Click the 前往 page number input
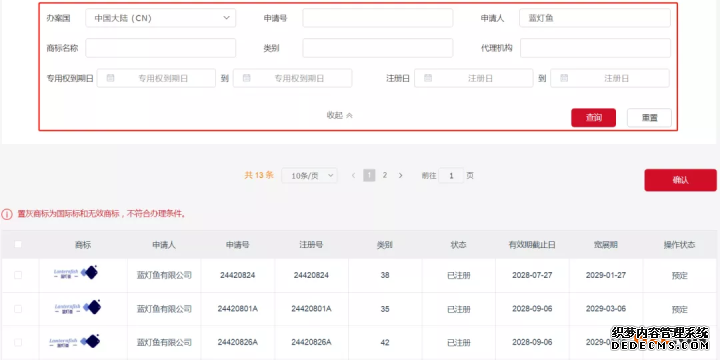 [x=451, y=176]
